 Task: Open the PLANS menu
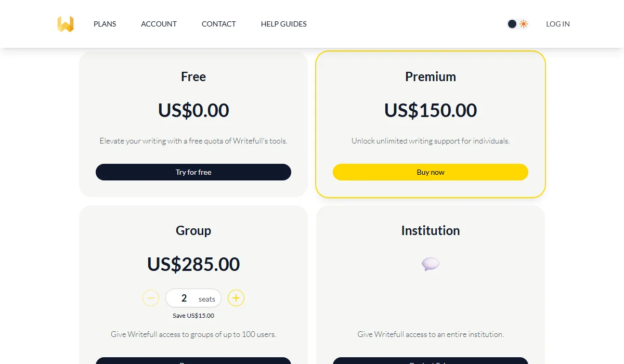click(105, 23)
